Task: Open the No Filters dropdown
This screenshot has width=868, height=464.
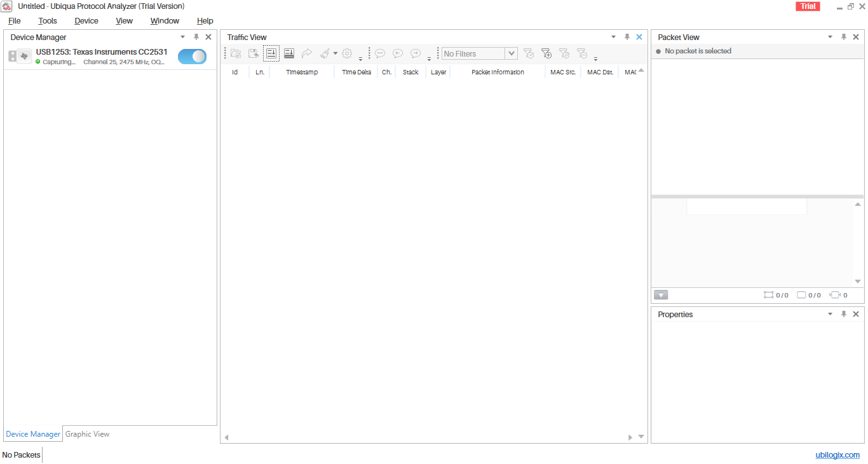Action: point(512,54)
